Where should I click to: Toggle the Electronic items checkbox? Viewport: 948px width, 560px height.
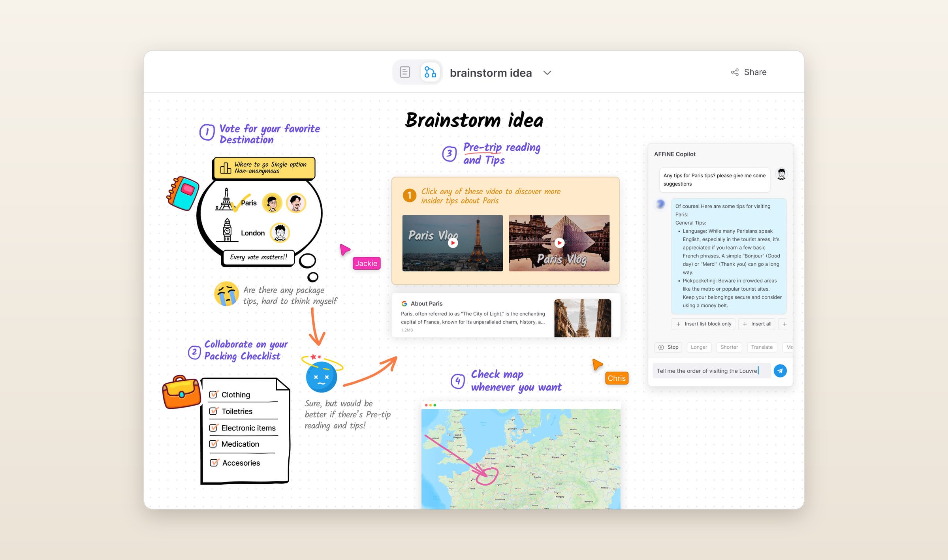214,428
